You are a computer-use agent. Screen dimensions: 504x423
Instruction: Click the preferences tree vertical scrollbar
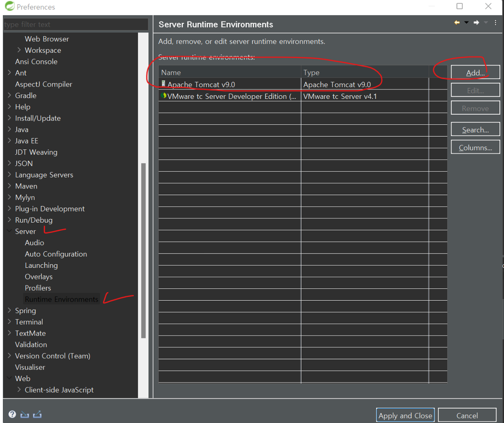[144, 251]
